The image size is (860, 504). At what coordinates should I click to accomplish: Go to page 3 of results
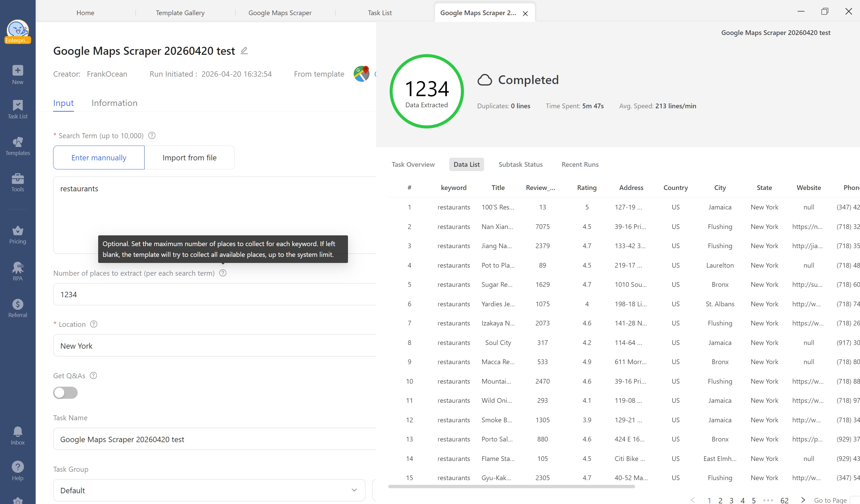click(731, 500)
